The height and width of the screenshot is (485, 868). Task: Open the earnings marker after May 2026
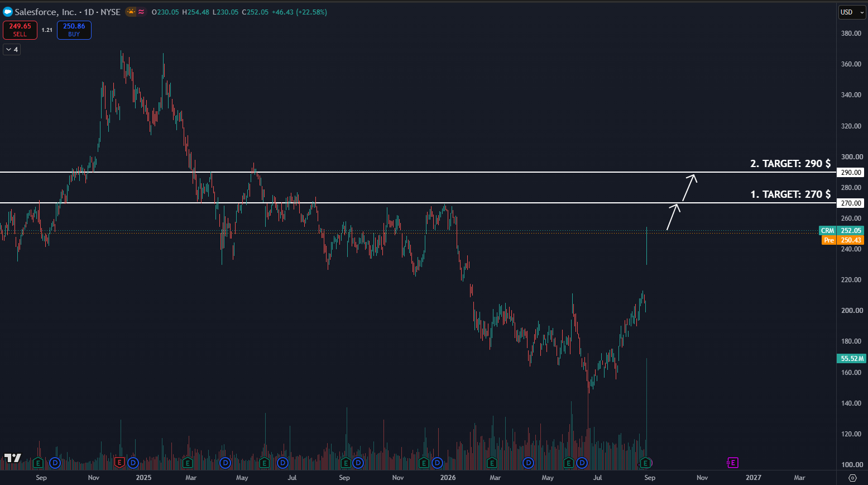pyautogui.click(x=568, y=463)
